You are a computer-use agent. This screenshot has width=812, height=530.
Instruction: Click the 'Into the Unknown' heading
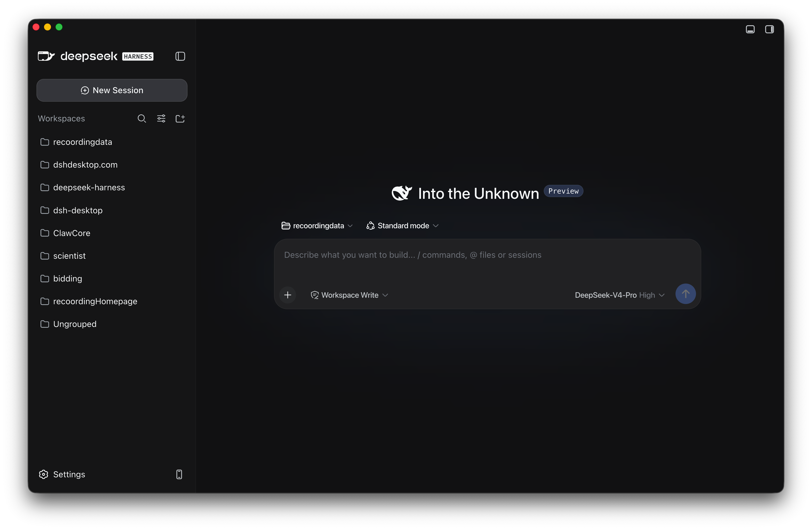pyautogui.click(x=478, y=194)
